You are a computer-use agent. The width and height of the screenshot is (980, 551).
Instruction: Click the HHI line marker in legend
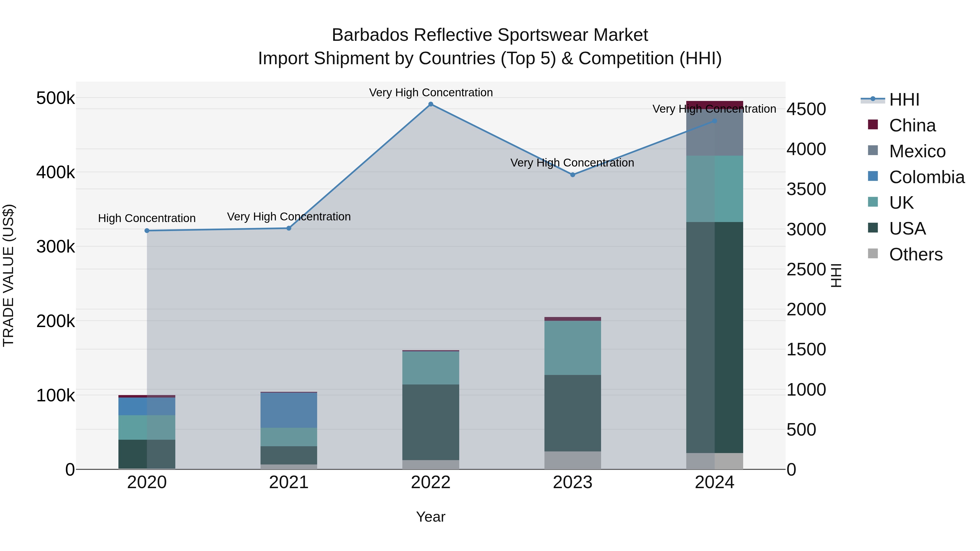coord(873,99)
